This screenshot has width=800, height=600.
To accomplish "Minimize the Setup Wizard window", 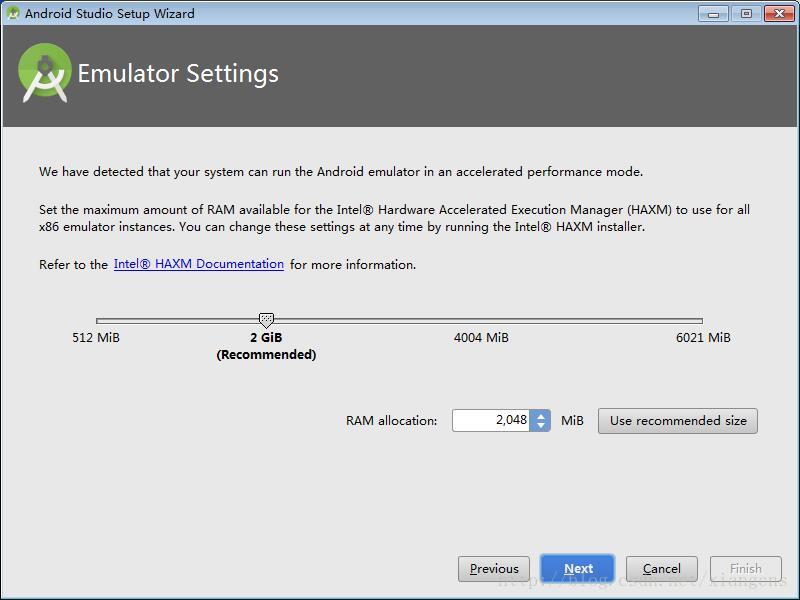I will pyautogui.click(x=713, y=14).
